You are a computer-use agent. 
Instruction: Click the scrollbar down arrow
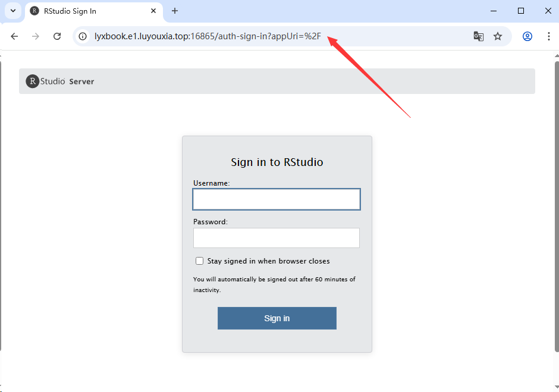coord(557,387)
